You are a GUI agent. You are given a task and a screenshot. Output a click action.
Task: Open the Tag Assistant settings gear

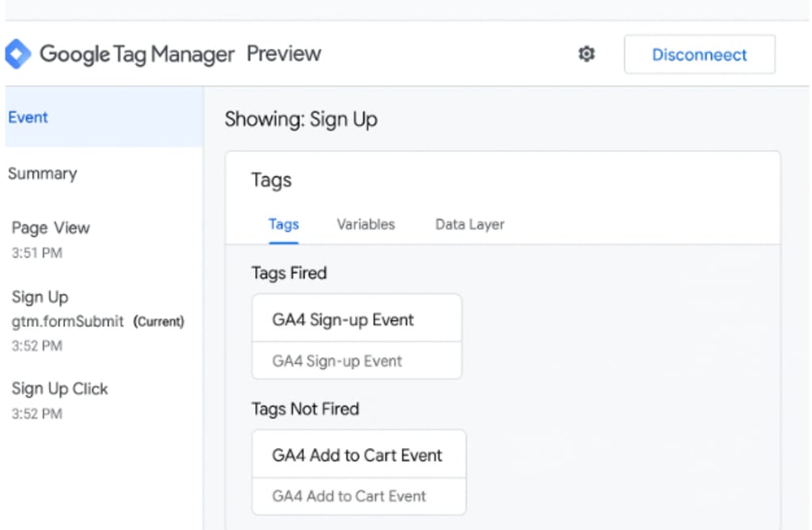pyautogui.click(x=586, y=54)
